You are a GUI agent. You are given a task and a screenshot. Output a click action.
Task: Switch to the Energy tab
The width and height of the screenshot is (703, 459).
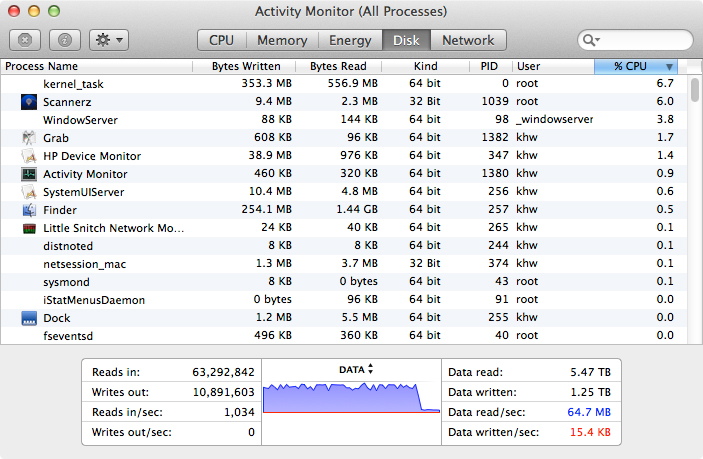350,40
